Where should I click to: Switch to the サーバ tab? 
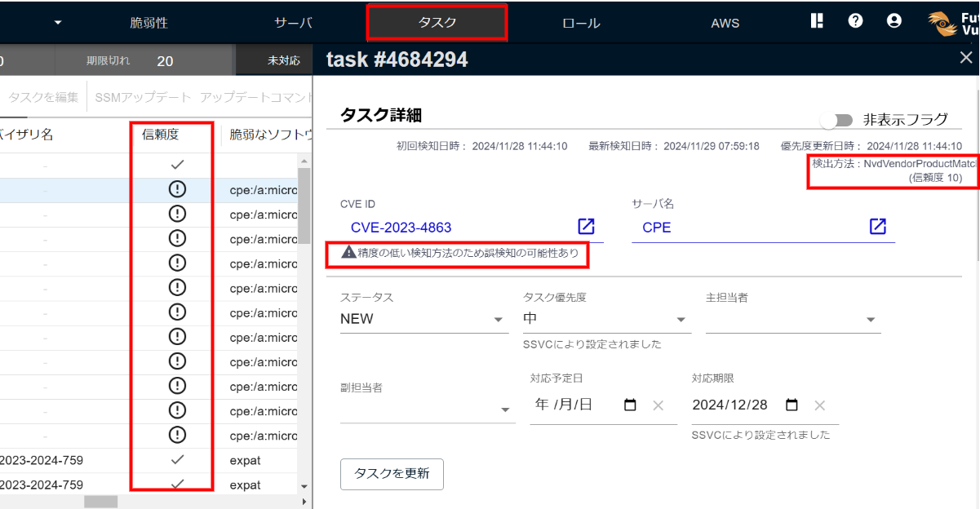[x=294, y=23]
